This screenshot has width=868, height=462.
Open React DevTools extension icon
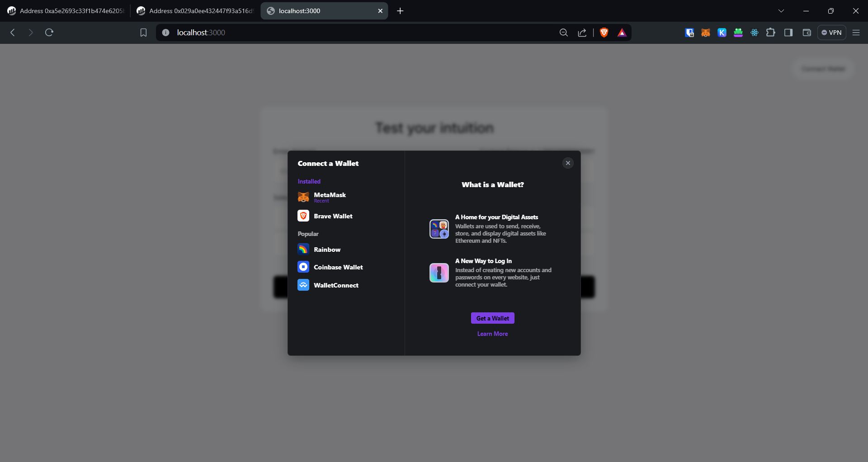tap(755, 33)
